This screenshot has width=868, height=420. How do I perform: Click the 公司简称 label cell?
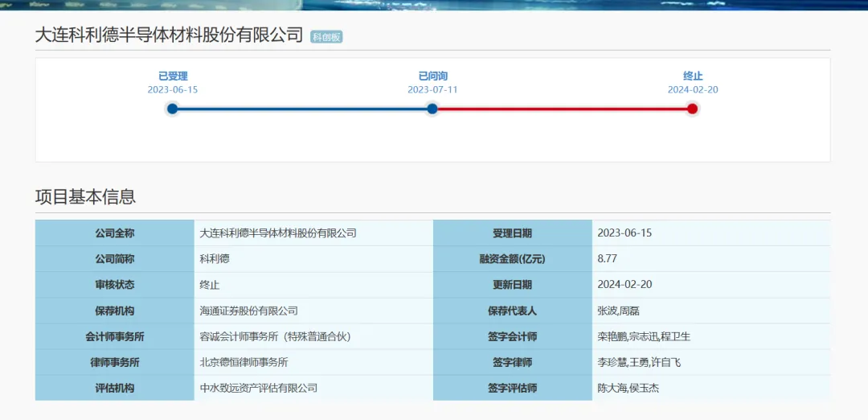[x=115, y=259]
